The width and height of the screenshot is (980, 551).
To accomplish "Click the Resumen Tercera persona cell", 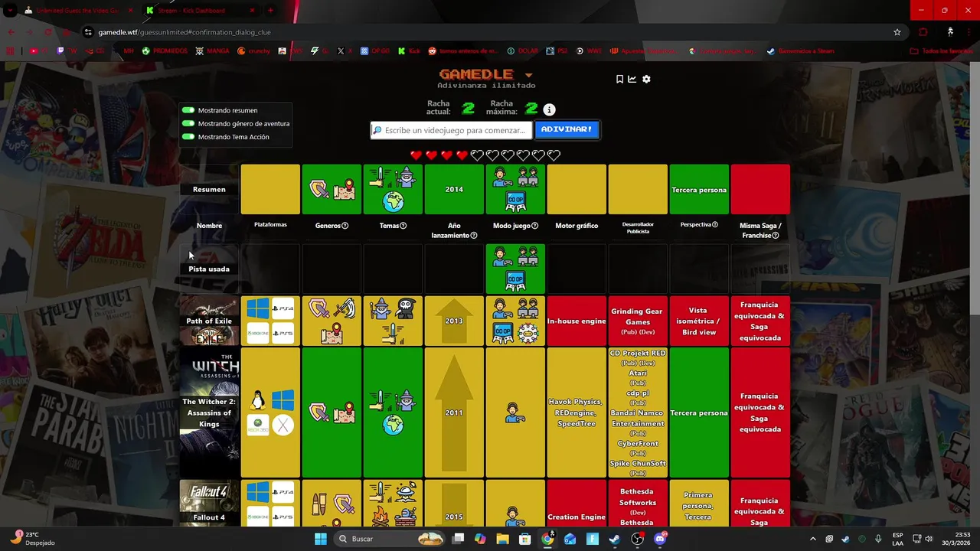I will pyautogui.click(x=699, y=189).
